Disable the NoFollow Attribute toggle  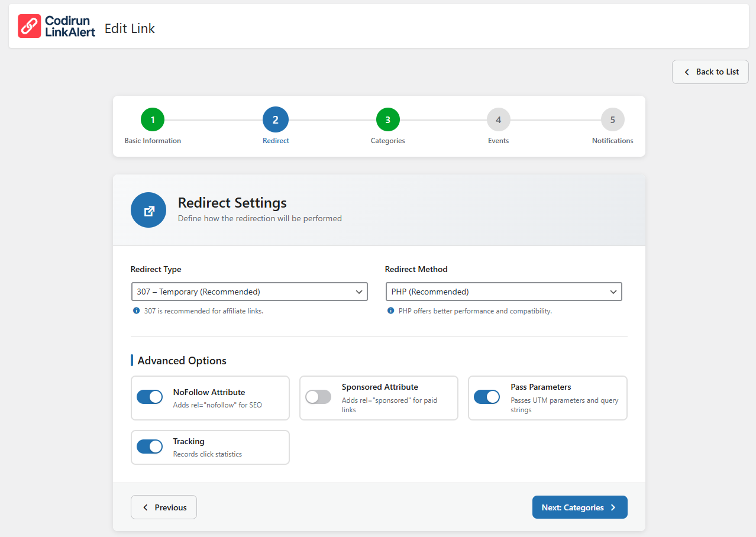[x=150, y=397]
